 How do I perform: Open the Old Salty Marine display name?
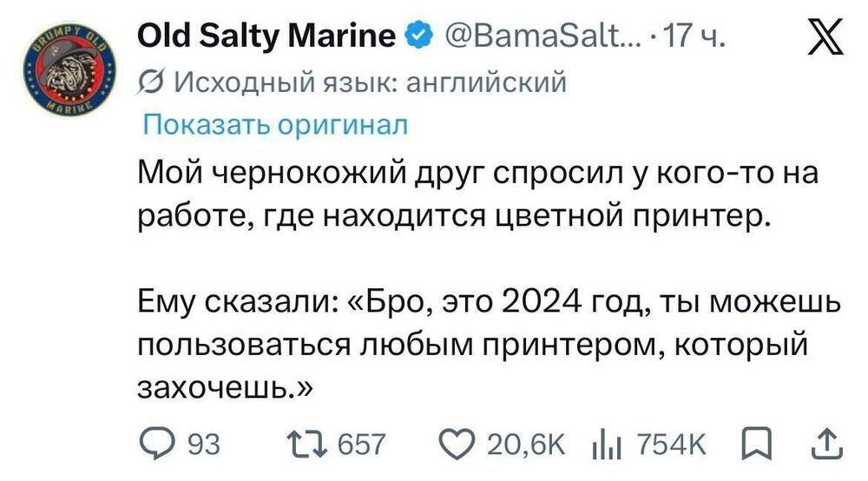coord(266,36)
